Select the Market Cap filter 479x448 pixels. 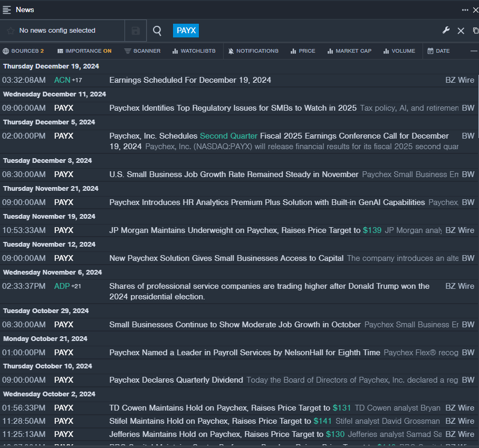click(x=349, y=51)
